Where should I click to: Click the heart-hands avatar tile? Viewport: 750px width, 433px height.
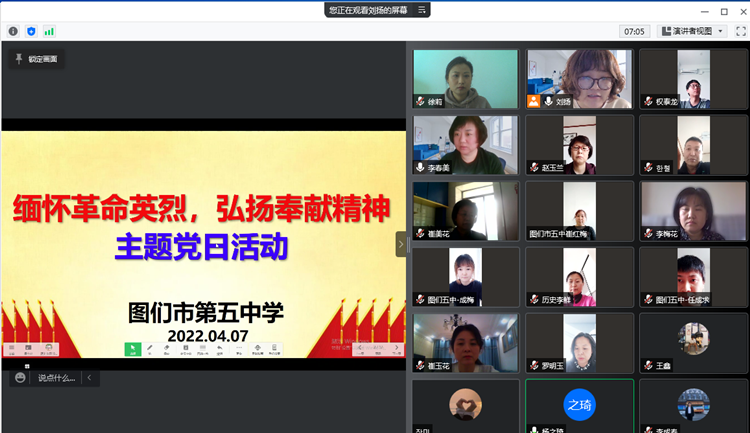point(465,405)
